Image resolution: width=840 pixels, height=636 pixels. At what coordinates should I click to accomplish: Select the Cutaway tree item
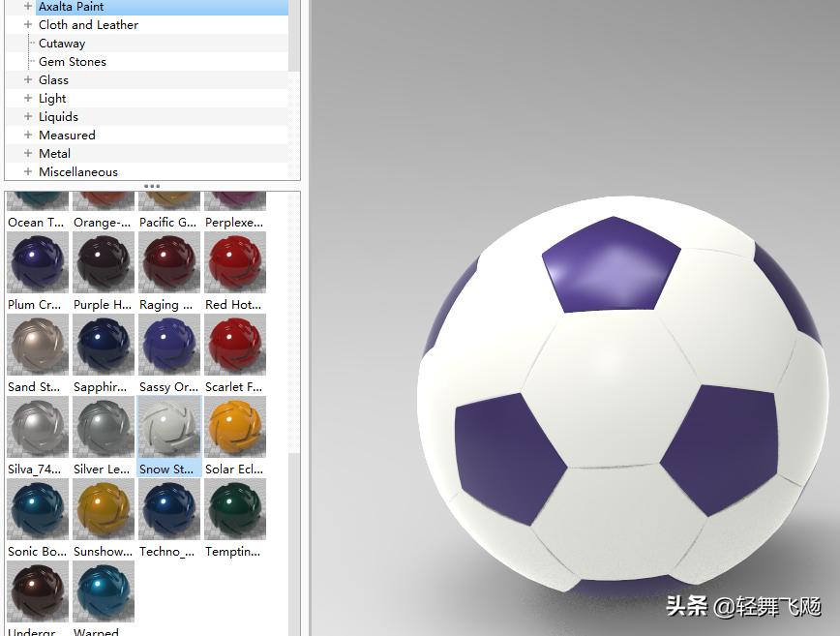click(61, 43)
